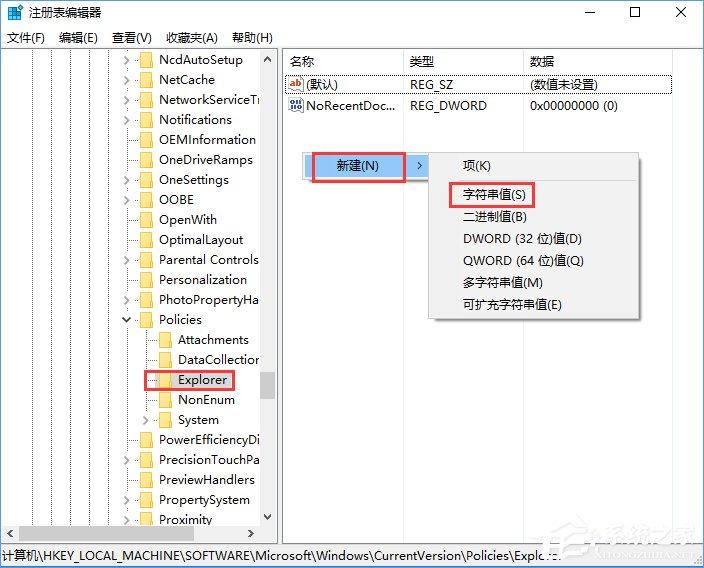This screenshot has width=704, height=568.
Task: Click the Personalization folder icon
Action: [x=146, y=280]
